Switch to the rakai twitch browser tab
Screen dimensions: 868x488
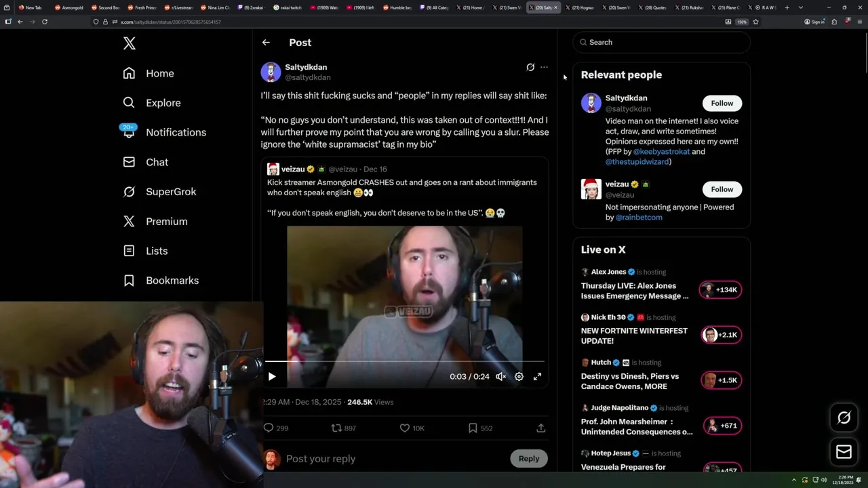point(288,7)
